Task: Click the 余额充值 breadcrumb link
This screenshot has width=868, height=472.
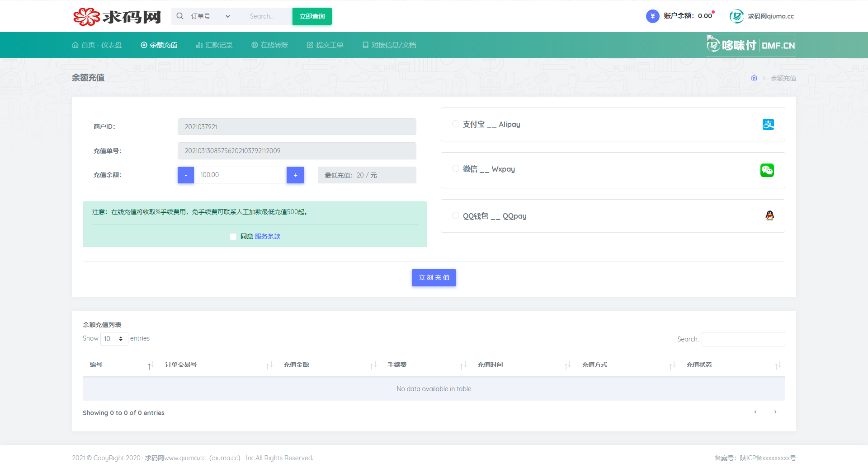Action: 783,78
